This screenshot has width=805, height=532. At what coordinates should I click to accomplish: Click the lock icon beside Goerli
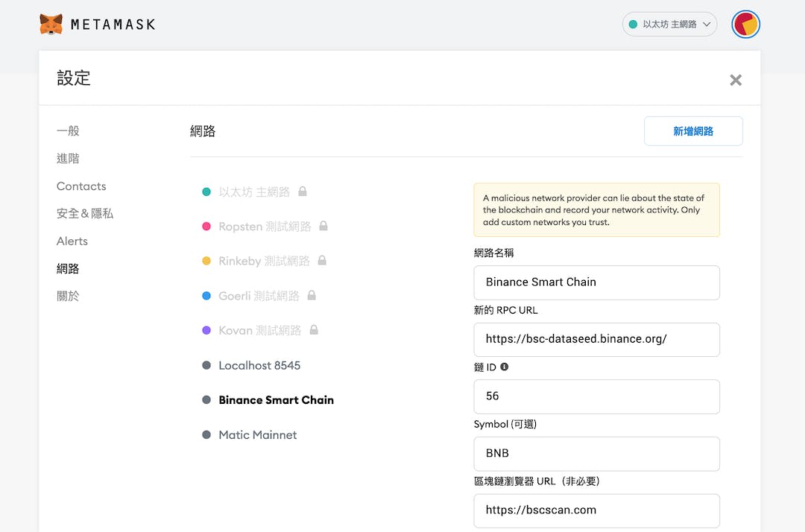coord(312,295)
